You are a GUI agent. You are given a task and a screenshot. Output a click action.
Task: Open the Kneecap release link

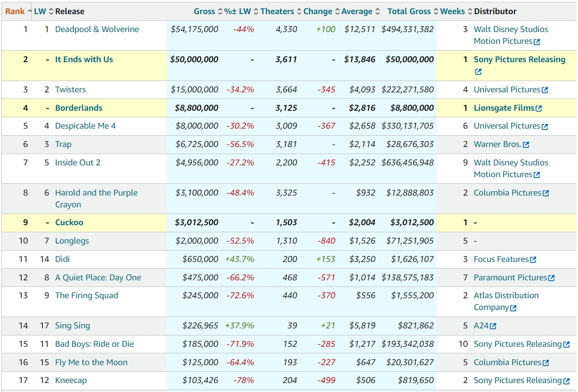[x=71, y=380]
